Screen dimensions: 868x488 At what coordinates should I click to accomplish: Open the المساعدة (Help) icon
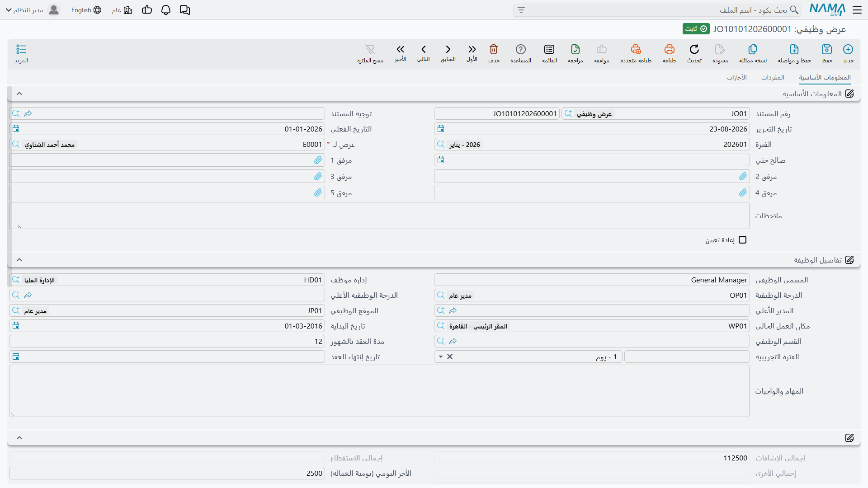[x=521, y=49]
